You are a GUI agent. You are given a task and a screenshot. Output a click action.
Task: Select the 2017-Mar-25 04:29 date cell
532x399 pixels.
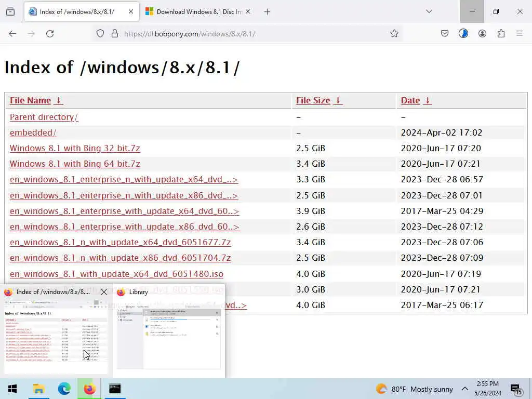tap(442, 211)
